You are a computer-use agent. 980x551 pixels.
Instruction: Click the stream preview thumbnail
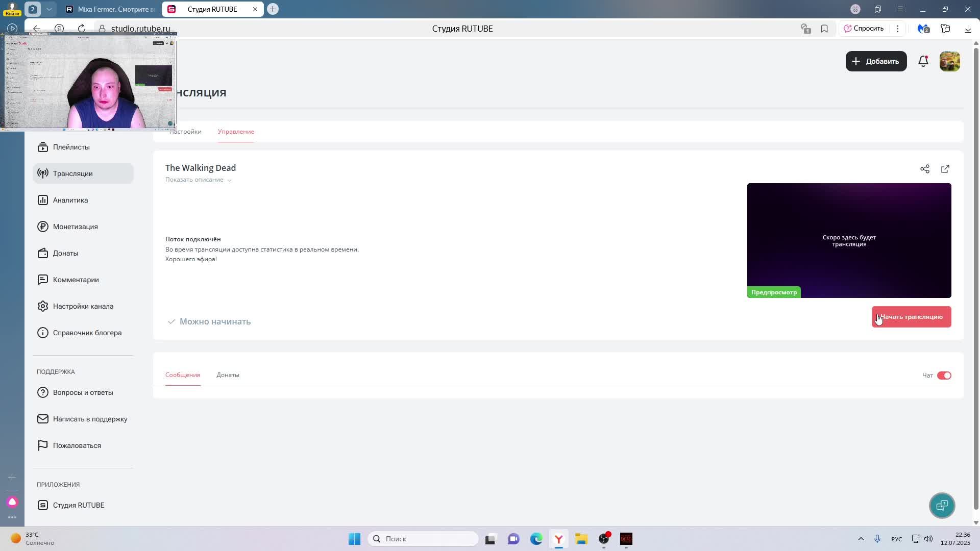point(849,240)
